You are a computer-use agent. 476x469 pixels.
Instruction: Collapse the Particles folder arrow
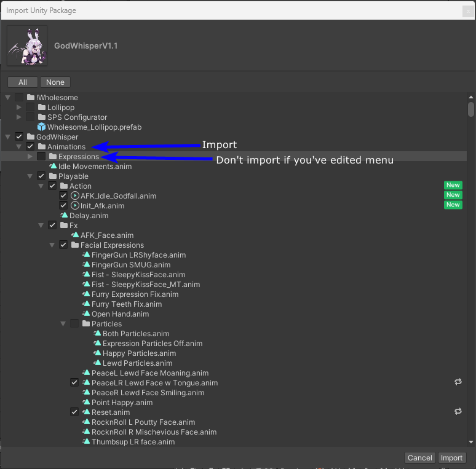click(63, 324)
